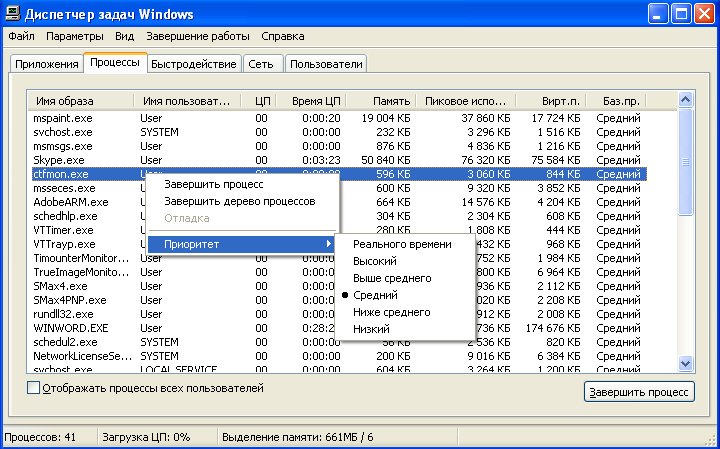
Task: Select the NetworkLicenseSe process
Action: [83, 356]
